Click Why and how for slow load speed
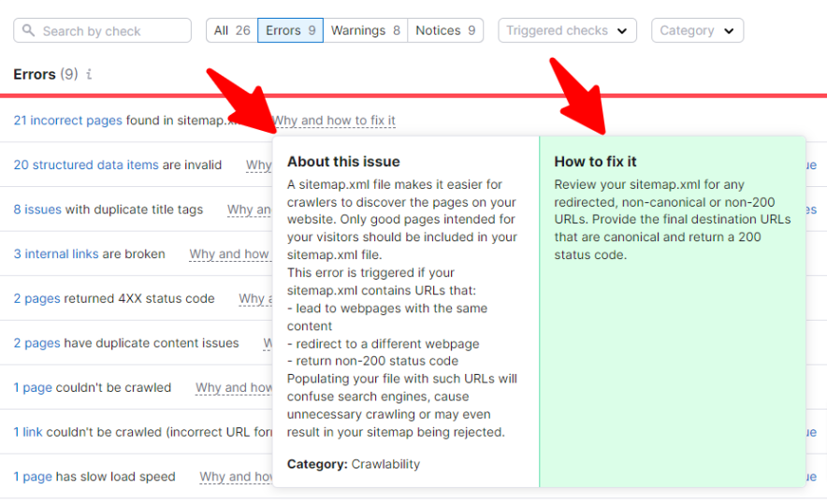 pyautogui.click(x=236, y=477)
